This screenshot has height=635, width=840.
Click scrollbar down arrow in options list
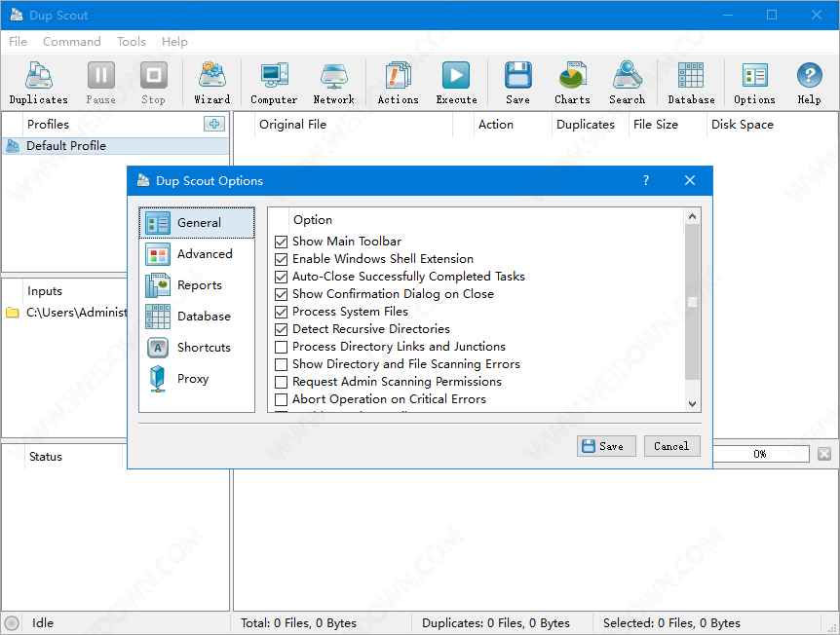(693, 403)
